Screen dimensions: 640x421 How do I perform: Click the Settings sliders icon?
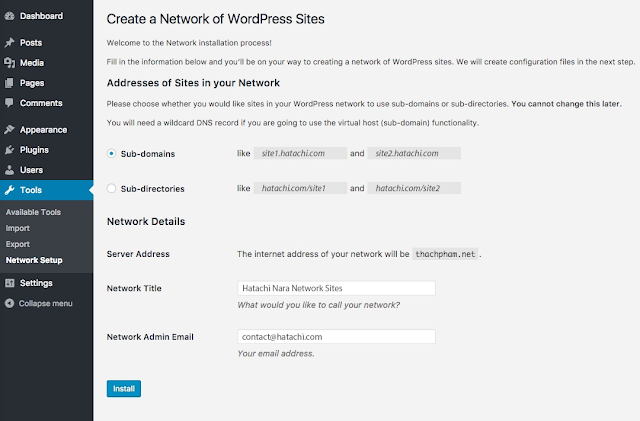pyautogui.click(x=9, y=283)
